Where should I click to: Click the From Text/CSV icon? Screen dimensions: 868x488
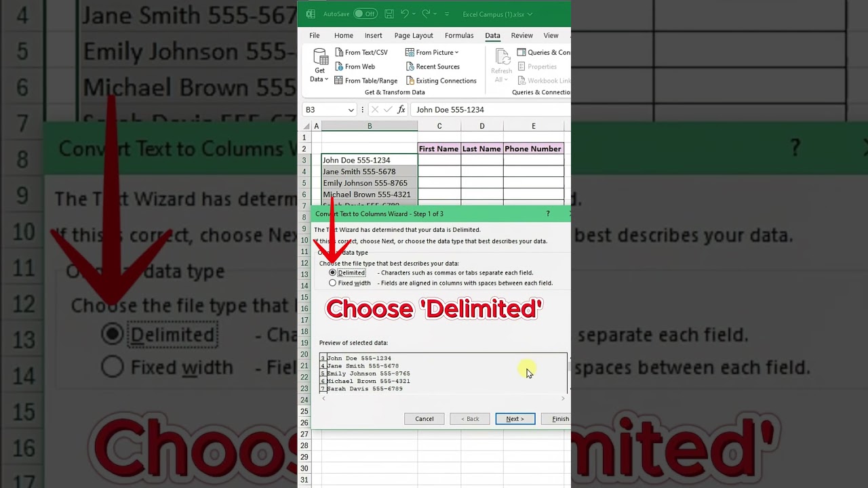(x=339, y=52)
